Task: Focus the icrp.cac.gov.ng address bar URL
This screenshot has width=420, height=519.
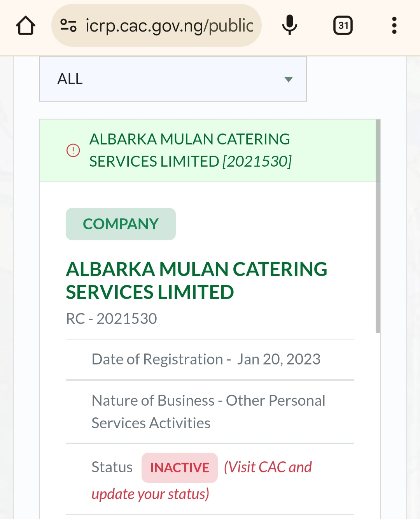Action: point(169,26)
